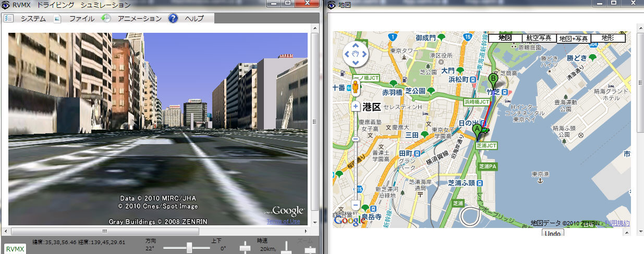
Task: Click the 方向 direction slider handle
Action: [189, 247]
